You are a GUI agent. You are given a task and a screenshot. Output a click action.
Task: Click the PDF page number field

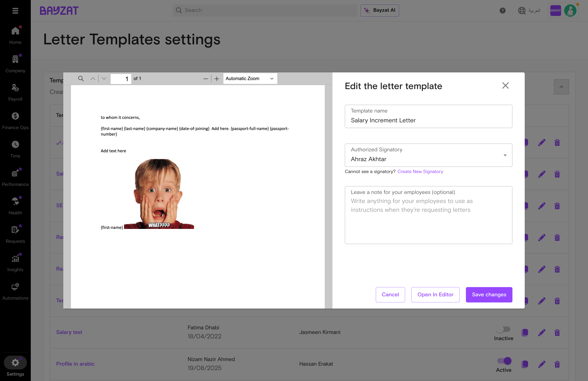121,79
